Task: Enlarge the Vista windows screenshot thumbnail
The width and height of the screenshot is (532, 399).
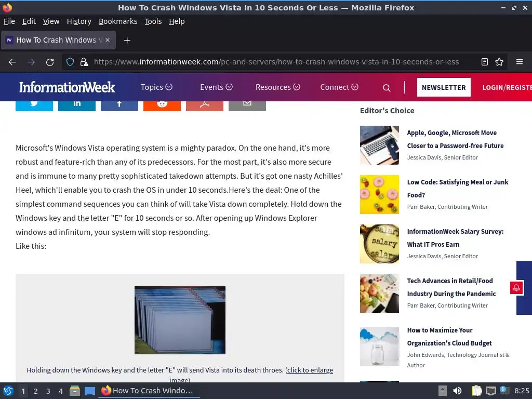Action: (x=180, y=320)
